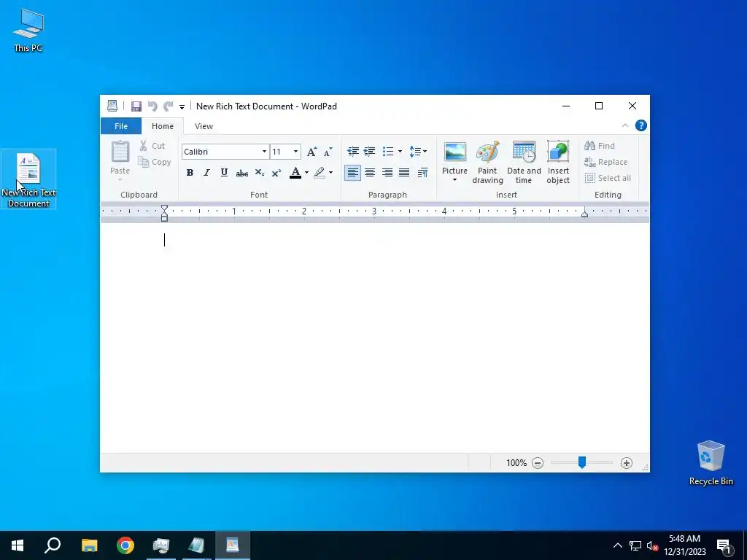Open the highlight color dropdown arrow
Image resolution: width=747 pixels, height=560 pixels.
click(331, 172)
